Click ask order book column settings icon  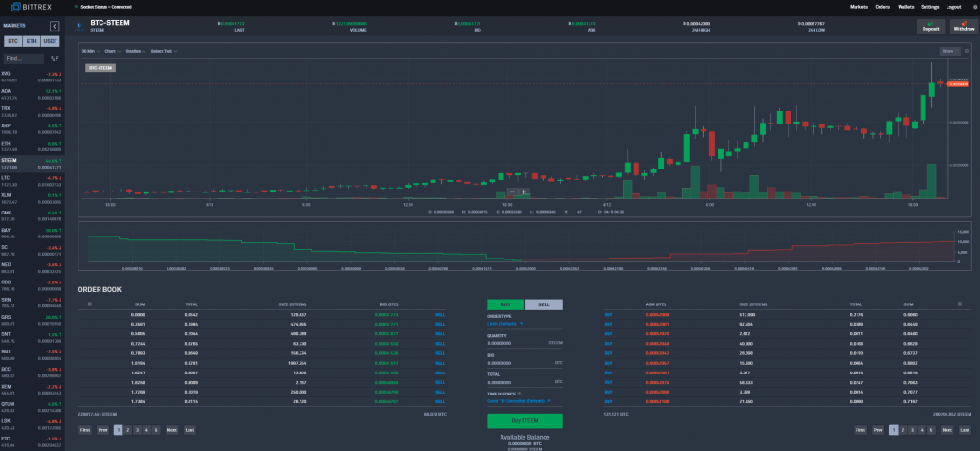959,304
